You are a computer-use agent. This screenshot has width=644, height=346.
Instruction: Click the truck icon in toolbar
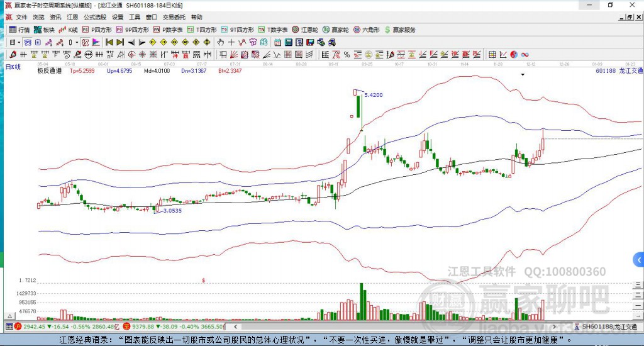(x=332, y=42)
